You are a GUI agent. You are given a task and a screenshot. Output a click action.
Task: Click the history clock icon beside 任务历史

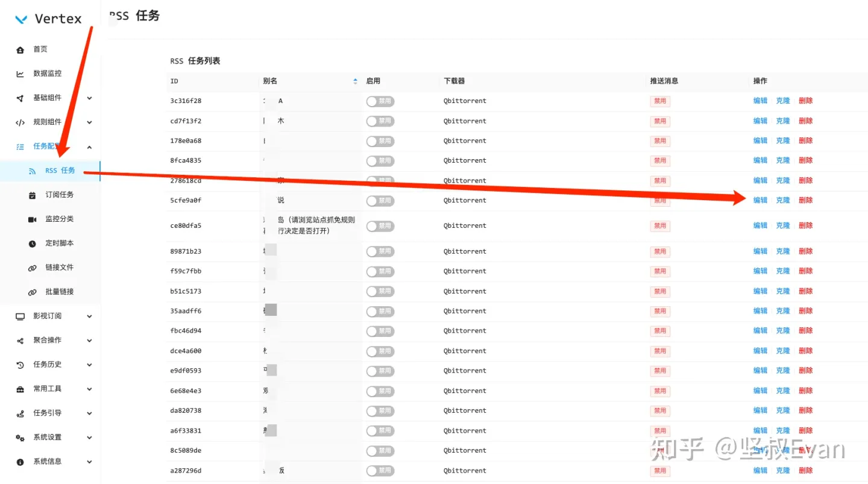pyautogui.click(x=20, y=365)
